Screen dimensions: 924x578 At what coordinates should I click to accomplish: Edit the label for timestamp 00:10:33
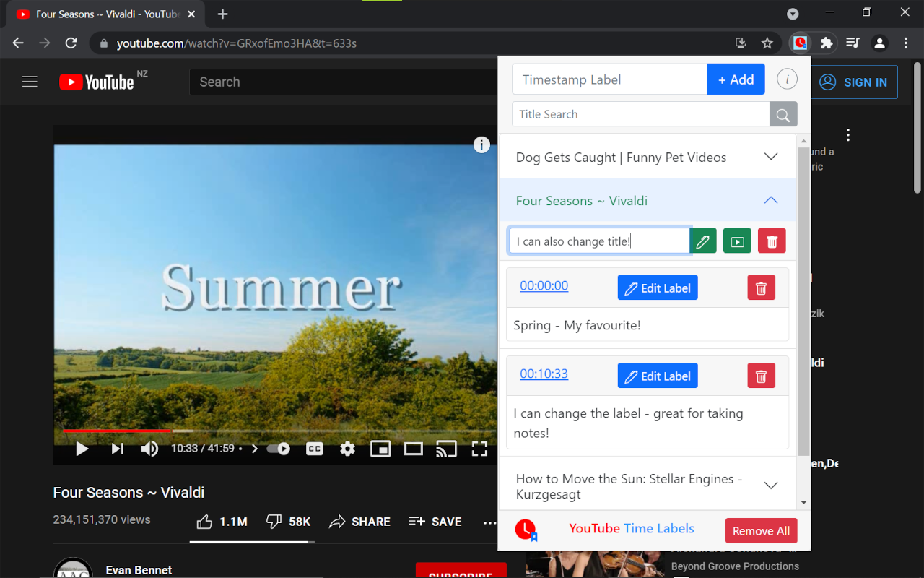[x=658, y=376]
